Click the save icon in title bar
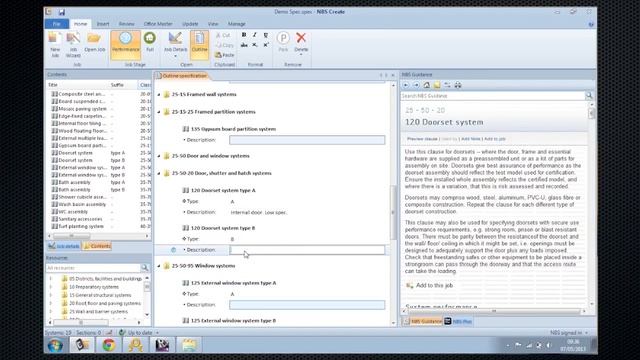The height and width of the screenshot is (360, 640). click(x=62, y=12)
